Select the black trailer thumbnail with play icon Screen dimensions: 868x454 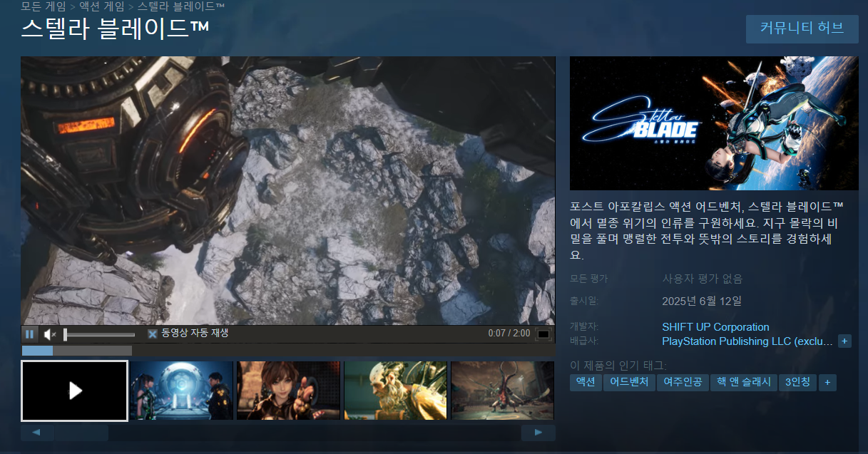tap(75, 391)
